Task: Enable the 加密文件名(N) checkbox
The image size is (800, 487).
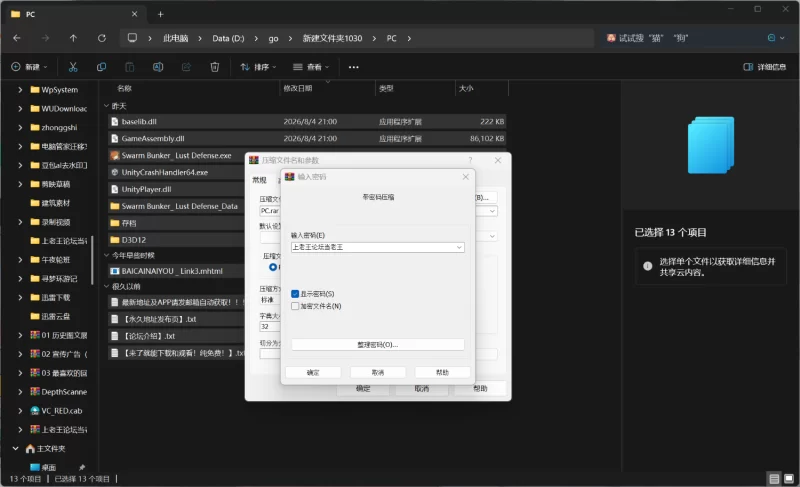Action: click(x=295, y=306)
